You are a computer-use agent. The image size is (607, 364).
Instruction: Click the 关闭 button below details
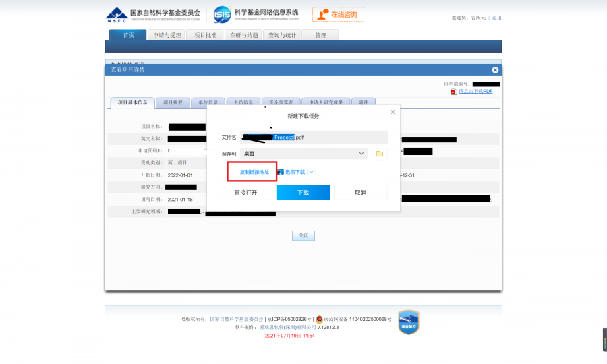[303, 235]
